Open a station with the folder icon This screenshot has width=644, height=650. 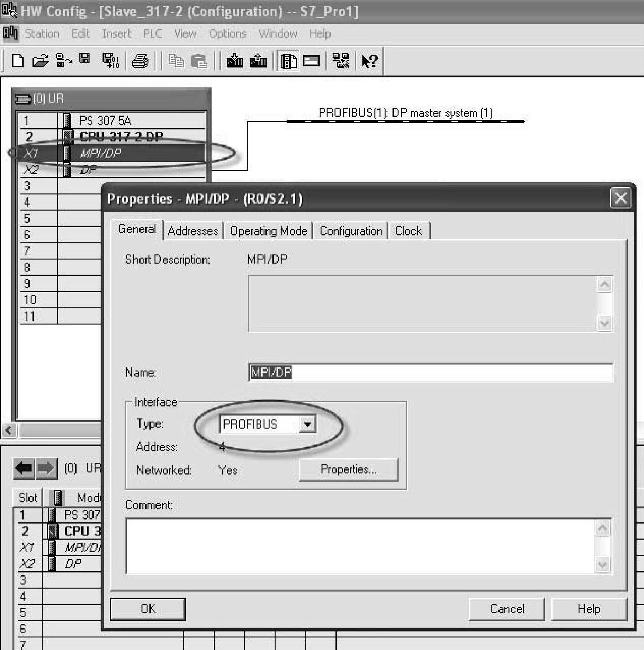[40, 61]
